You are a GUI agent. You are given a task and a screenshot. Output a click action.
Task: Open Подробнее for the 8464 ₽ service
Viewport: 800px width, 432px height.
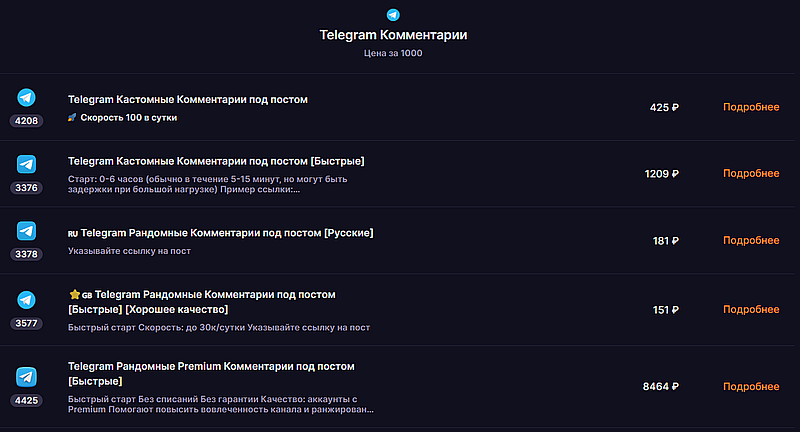751,387
